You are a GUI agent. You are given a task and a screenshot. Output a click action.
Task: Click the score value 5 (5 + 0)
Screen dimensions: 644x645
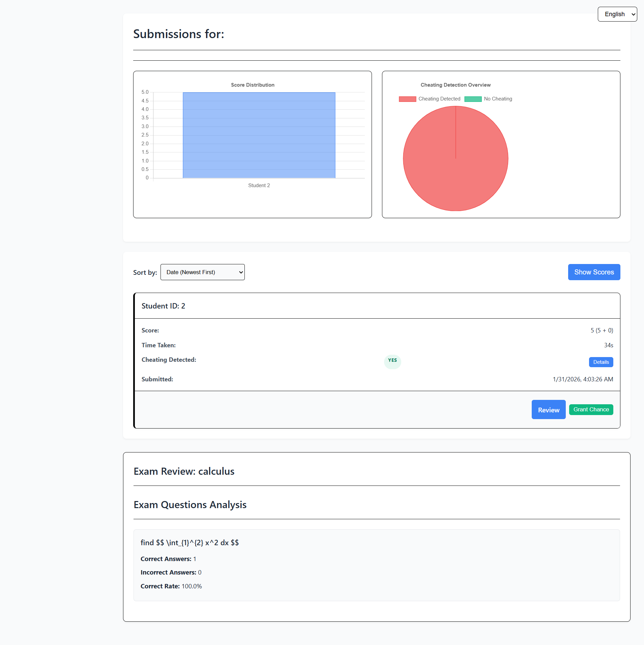pos(602,330)
